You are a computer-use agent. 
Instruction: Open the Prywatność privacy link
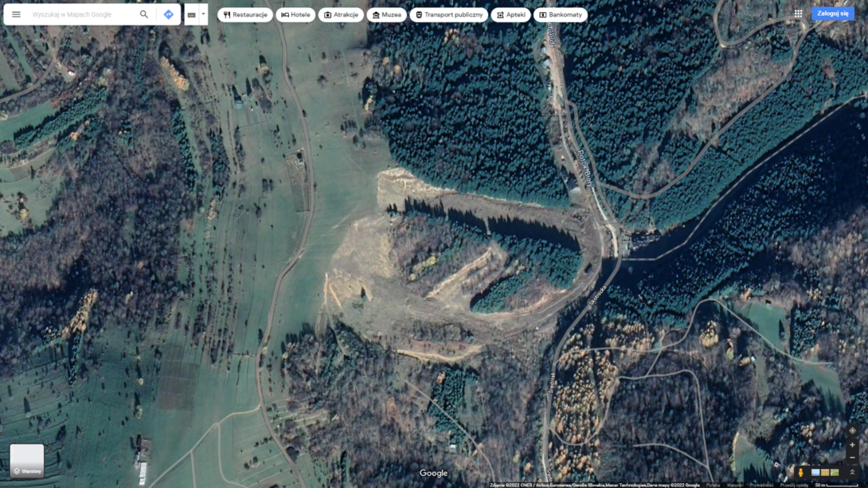click(x=761, y=486)
